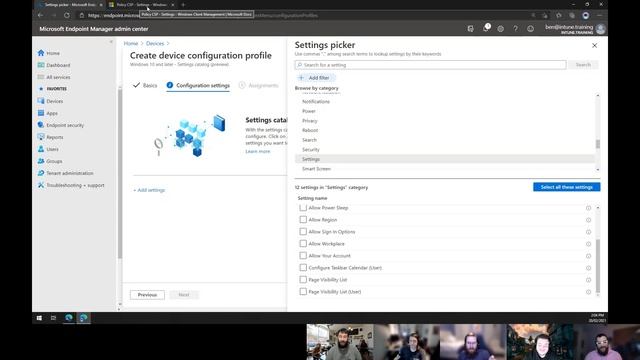Check Configure Taskbar Calendar (User) checkbox
The height and width of the screenshot is (360, 640).
tap(303, 268)
